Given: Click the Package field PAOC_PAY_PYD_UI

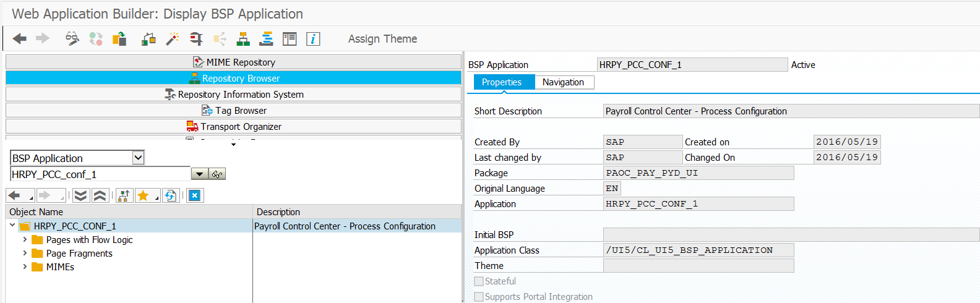Looking at the screenshot, I should (698, 173).
